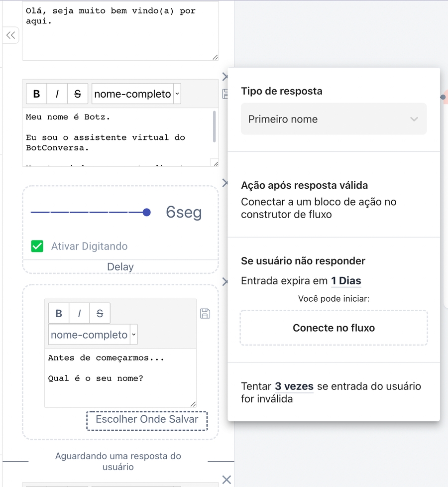
Task: Collapse the side panel with double-chevron icon
Action: (10, 35)
